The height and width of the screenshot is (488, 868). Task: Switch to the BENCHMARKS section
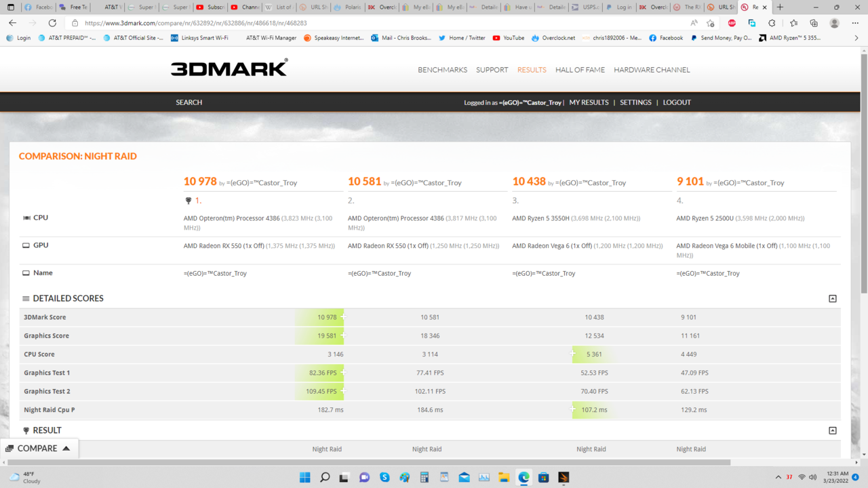pos(442,70)
